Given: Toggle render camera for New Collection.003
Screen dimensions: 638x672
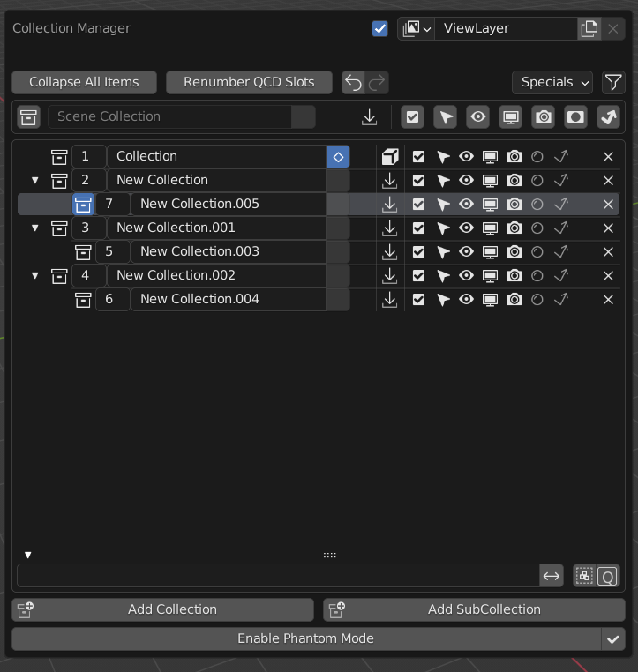Looking at the screenshot, I should pos(514,251).
